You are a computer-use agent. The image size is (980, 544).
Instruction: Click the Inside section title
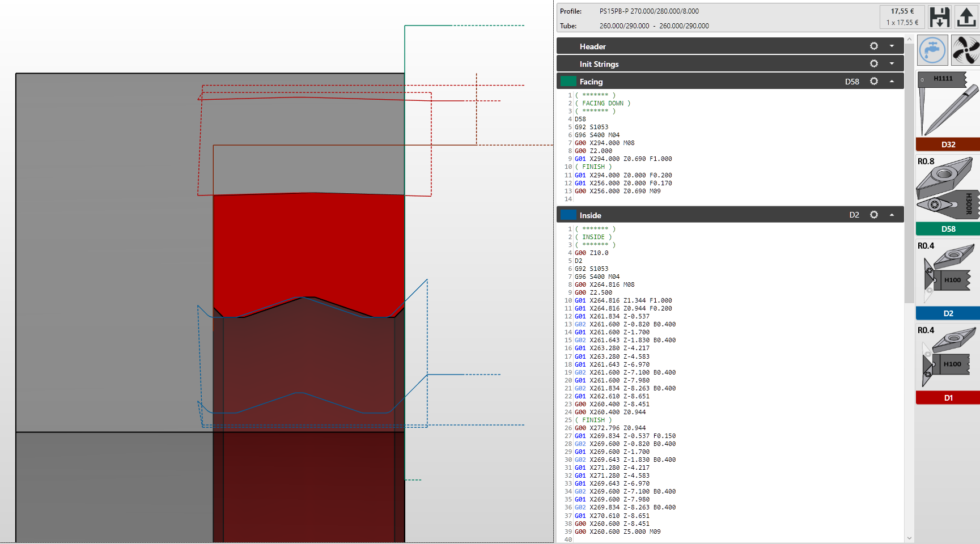pyautogui.click(x=590, y=215)
